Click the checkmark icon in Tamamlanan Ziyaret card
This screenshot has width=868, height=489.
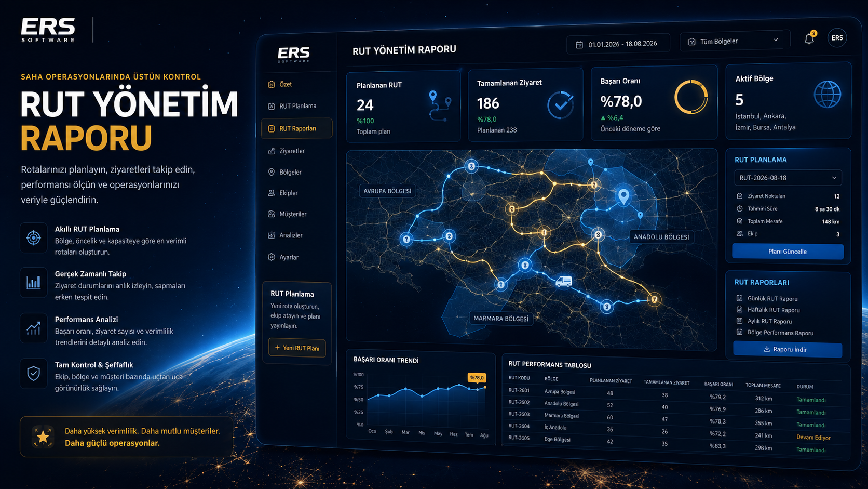[x=560, y=105]
